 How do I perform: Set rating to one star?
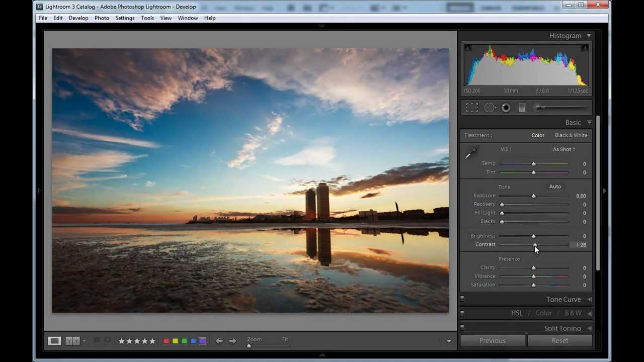[121, 341]
